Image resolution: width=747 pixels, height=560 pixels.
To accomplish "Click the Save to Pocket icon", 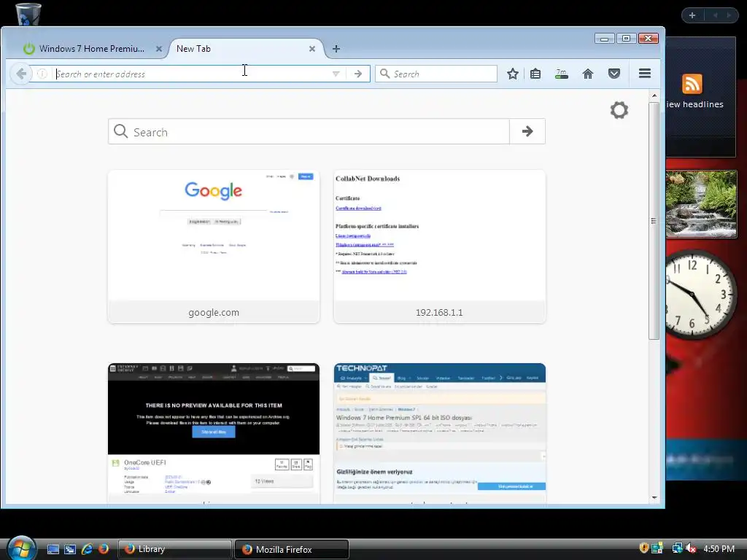I will click(x=614, y=74).
